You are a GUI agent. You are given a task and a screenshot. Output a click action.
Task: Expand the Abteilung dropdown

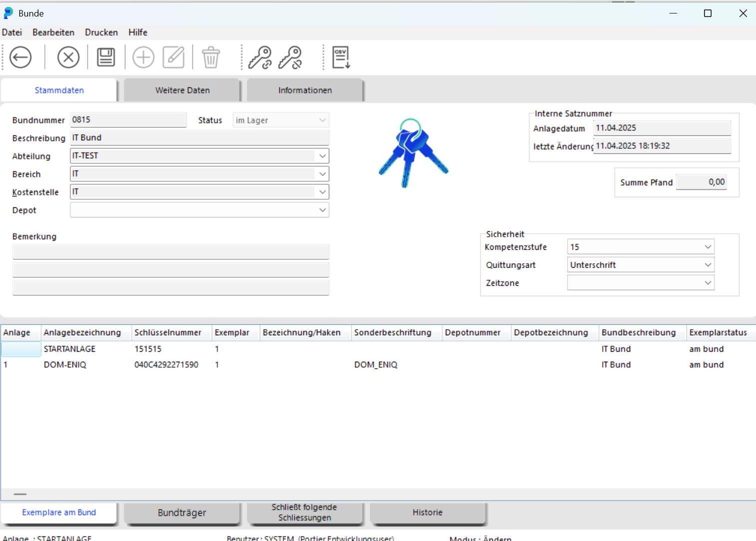(x=322, y=156)
